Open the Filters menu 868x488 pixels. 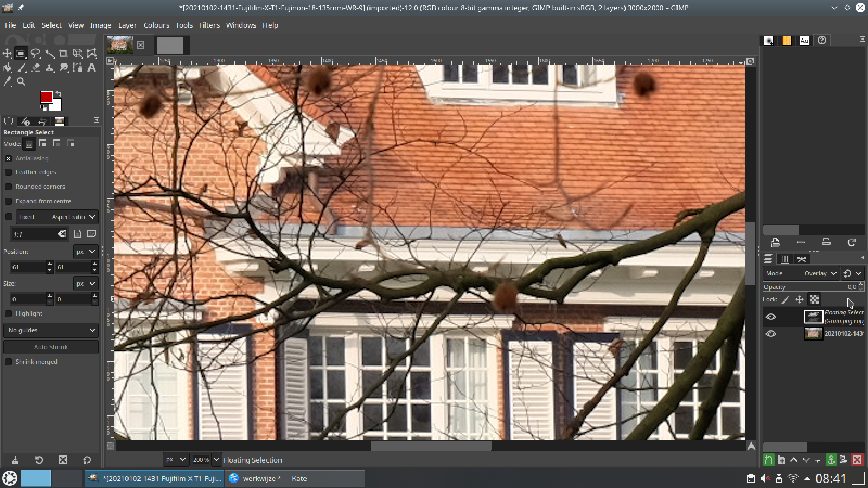[209, 25]
